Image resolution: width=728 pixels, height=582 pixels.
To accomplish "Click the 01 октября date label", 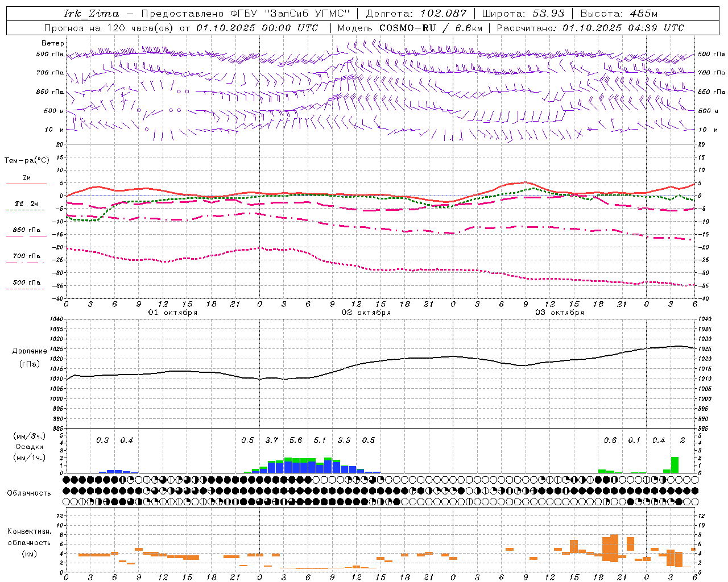I will click(172, 313).
